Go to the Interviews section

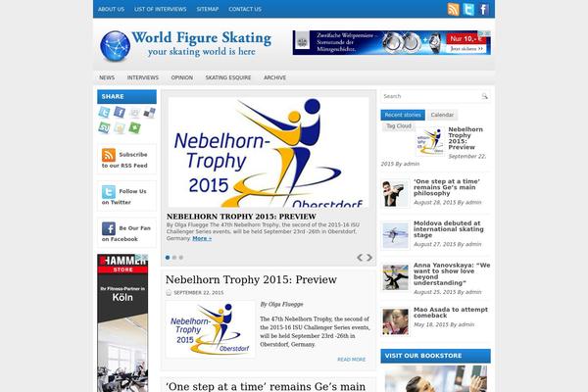coord(143,77)
